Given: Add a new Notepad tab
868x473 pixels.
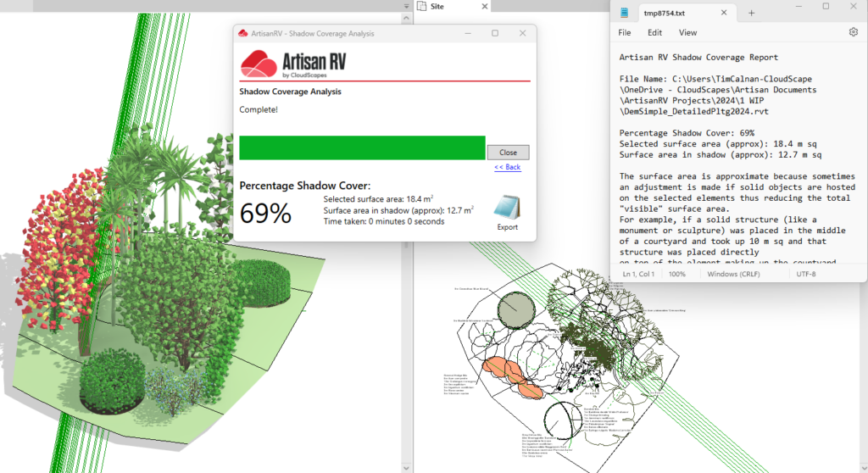Looking at the screenshot, I should [x=751, y=13].
